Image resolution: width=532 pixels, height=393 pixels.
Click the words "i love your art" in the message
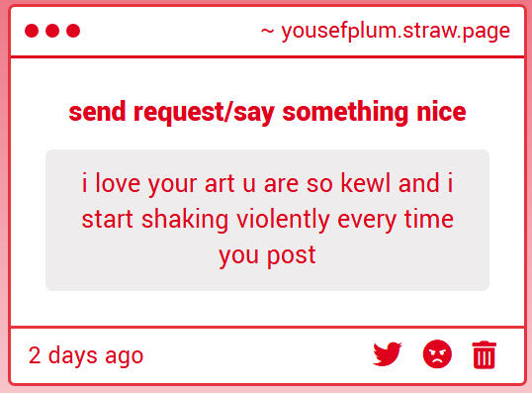point(158,183)
